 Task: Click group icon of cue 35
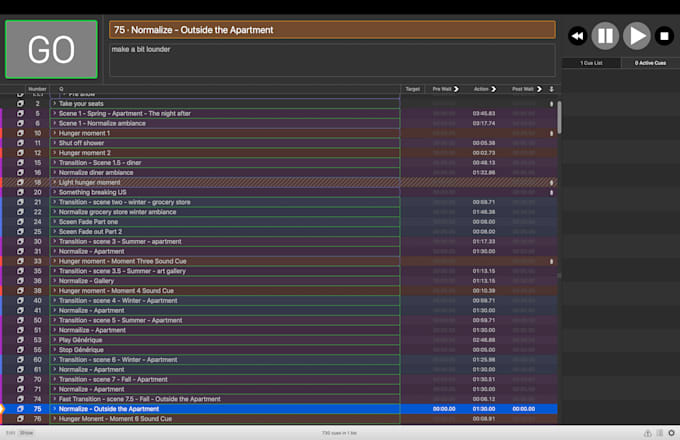point(20,271)
